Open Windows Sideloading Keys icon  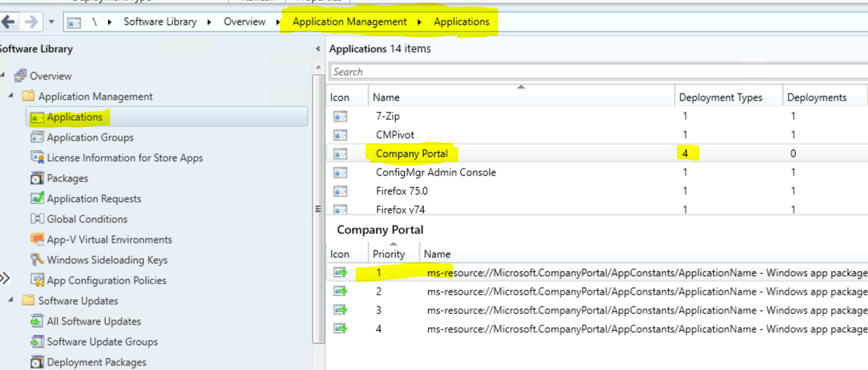tap(37, 259)
